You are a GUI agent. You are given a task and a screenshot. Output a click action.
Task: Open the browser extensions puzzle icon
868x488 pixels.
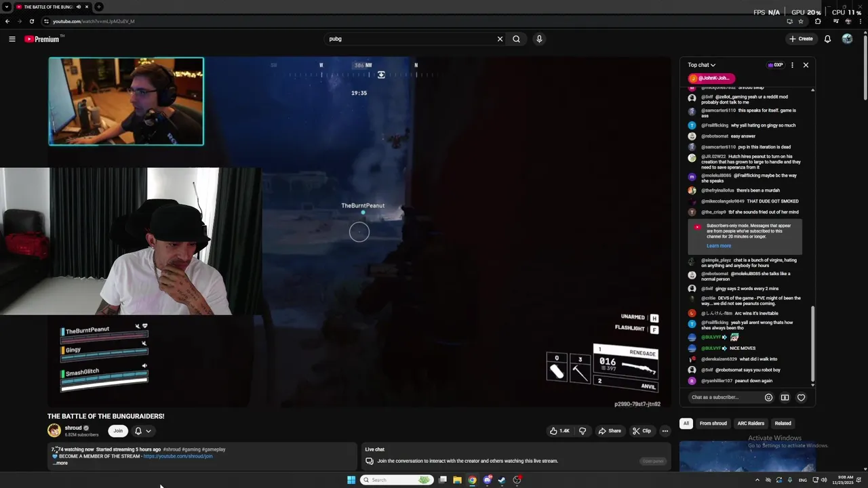pos(818,21)
